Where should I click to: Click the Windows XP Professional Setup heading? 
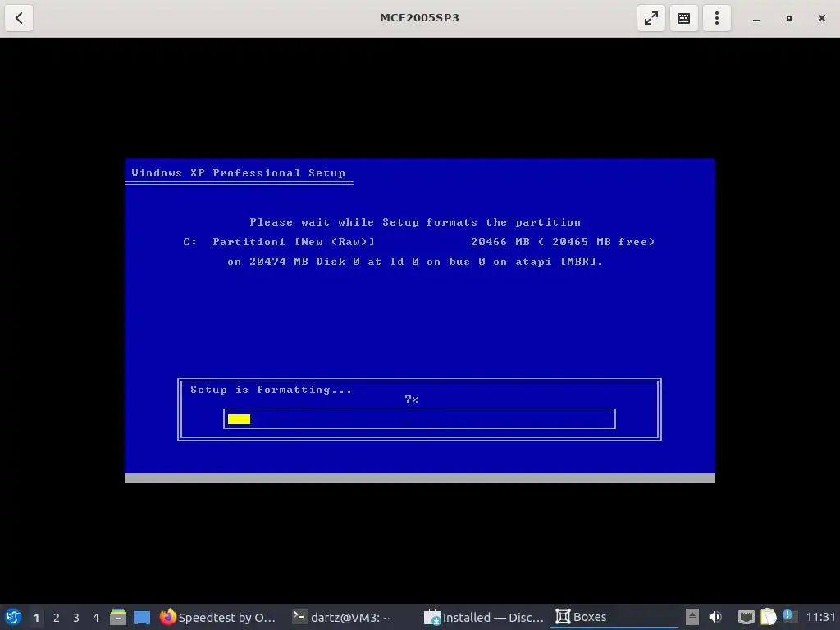pyautogui.click(x=239, y=173)
